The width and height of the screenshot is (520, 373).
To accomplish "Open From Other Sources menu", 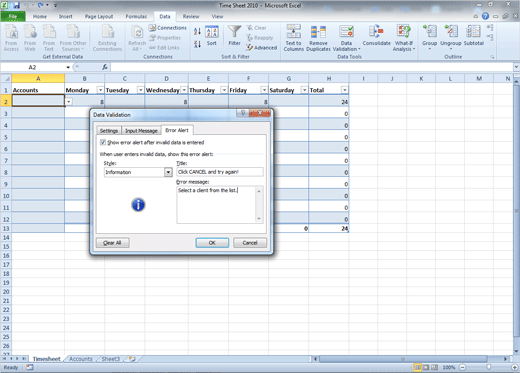I will coord(73,38).
